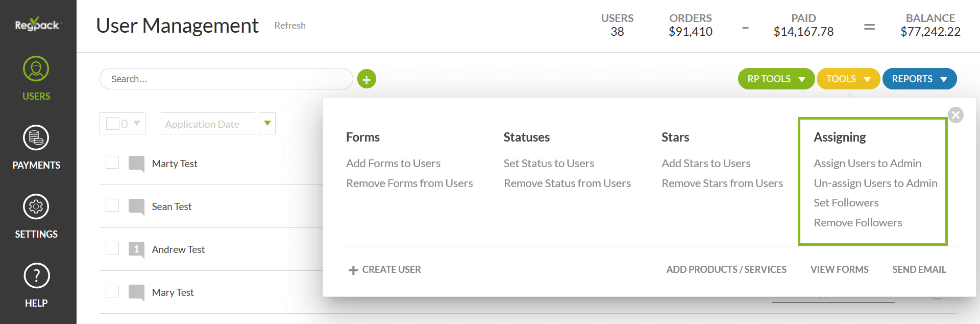Screen dimensions: 980x324
Task: Check the box next to Marty Test
Action: [112, 163]
